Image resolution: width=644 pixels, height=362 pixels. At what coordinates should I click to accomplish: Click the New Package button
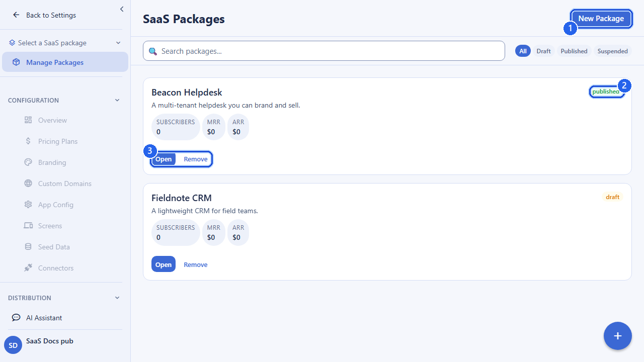coord(601,19)
